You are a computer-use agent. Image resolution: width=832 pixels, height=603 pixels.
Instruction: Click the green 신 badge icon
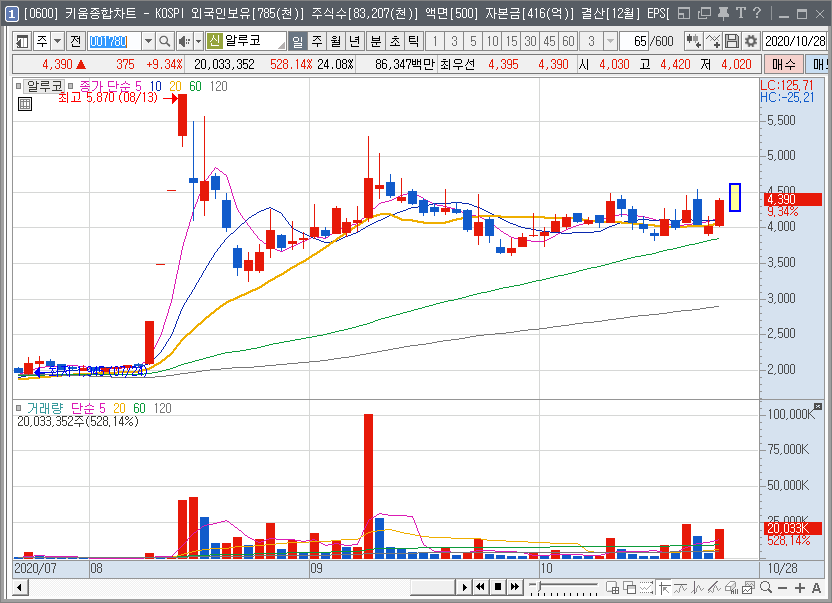[214, 41]
